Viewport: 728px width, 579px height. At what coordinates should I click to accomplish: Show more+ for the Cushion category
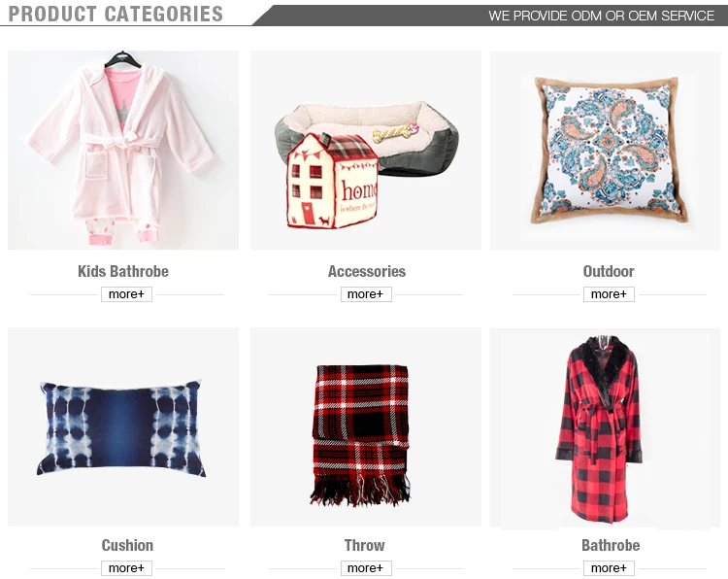[127, 568]
